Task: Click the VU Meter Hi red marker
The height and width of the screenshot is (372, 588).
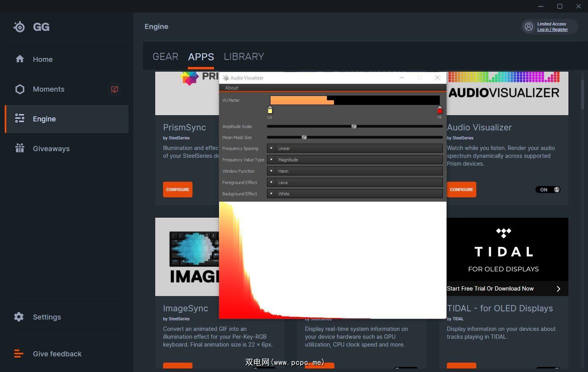Action: click(439, 111)
